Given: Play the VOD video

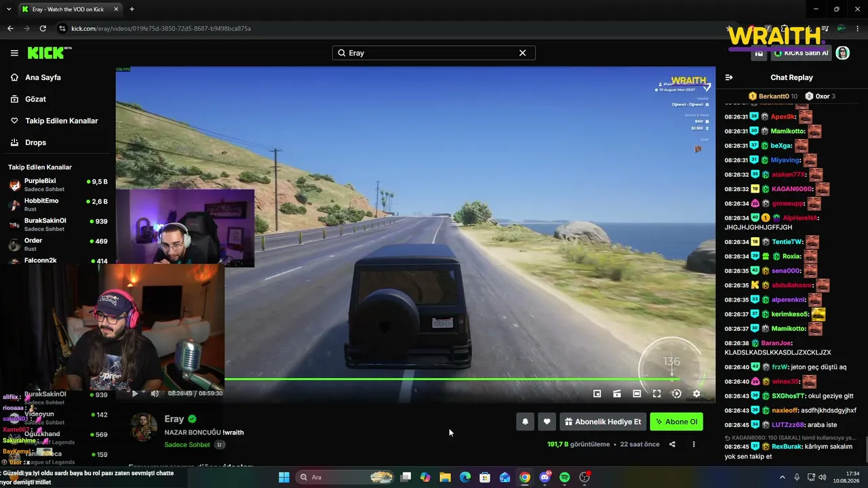Looking at the screenshot, I should 135,393.
